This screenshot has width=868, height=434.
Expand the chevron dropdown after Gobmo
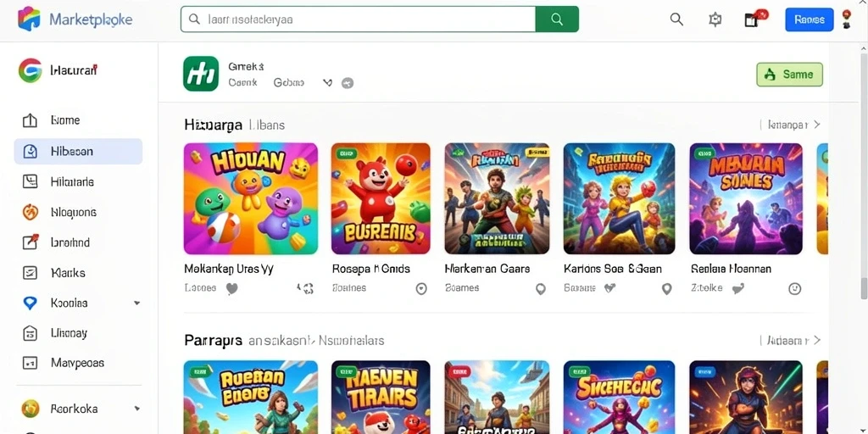coord(328,83)
